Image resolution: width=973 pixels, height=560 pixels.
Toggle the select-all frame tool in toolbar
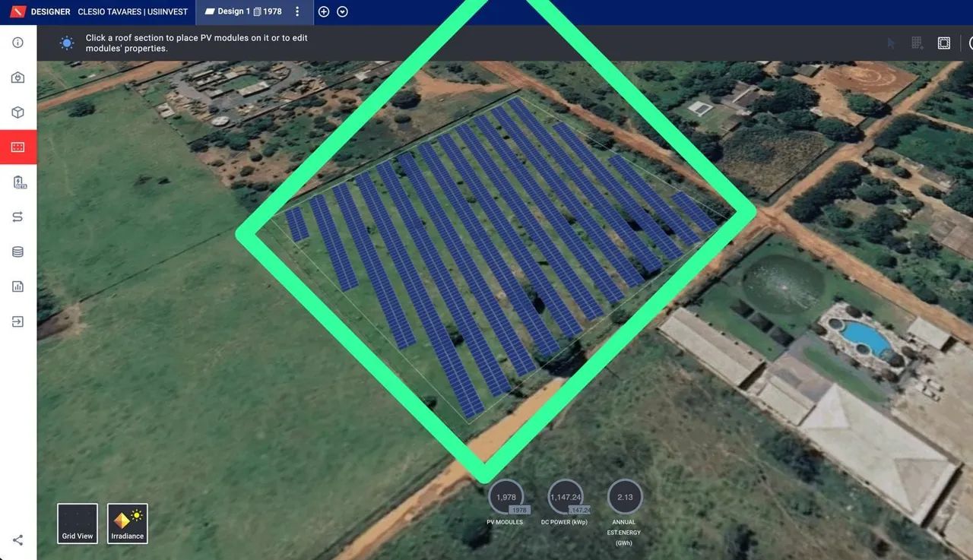(x=944, y=43)
